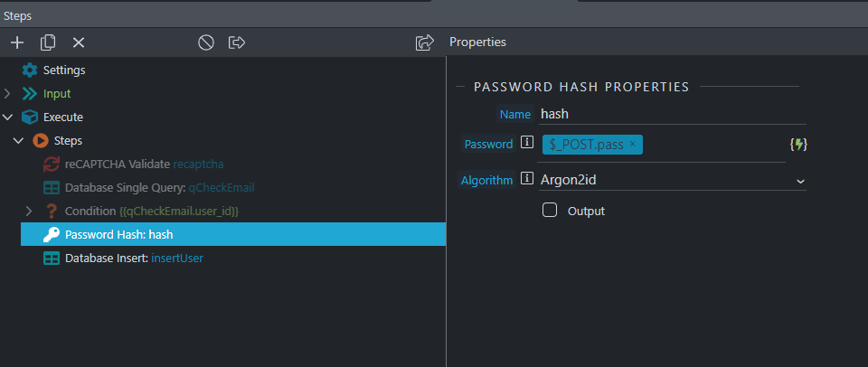This screenshot has width=868, height=367.
Task: Click the disable step circle-slash icon
Action: coord(206,42)
